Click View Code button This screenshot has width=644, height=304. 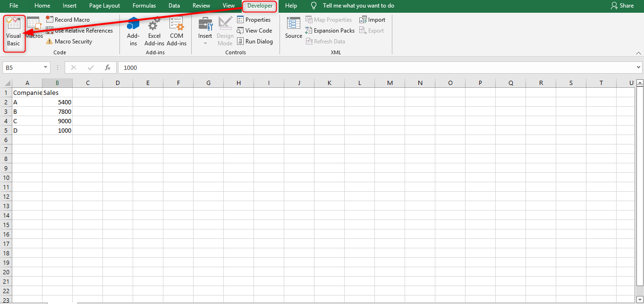pyautogui.click(x=254, y=31)
